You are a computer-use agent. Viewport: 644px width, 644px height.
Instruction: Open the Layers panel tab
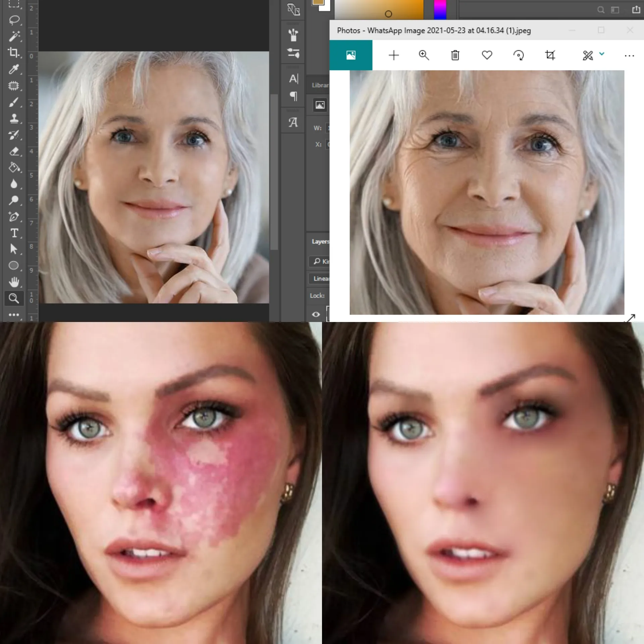tap(320, 241)
